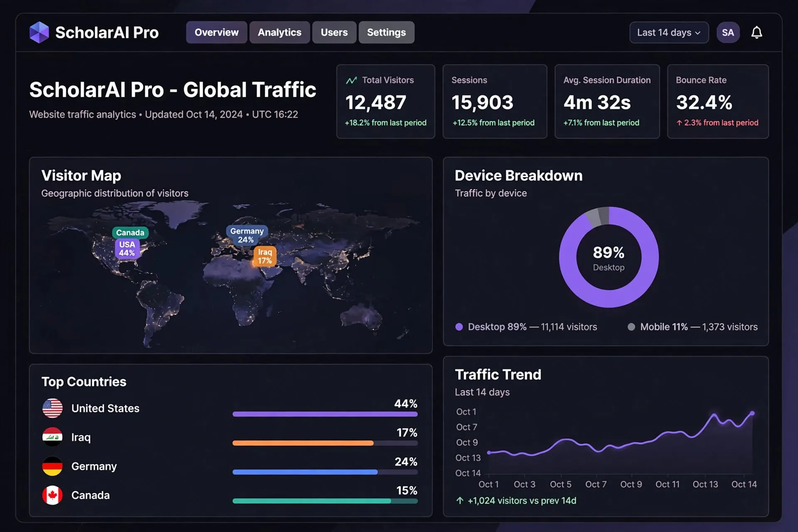Click the Germany country name in Top Countries
Screen dimensions: 798x532
coord(94,466)
